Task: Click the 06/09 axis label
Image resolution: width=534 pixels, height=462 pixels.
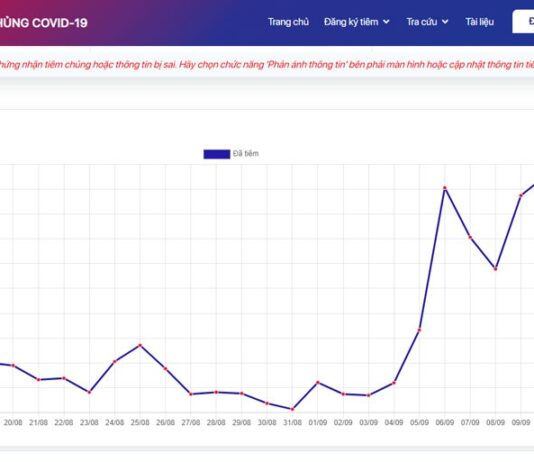Action: coord(445,422)
